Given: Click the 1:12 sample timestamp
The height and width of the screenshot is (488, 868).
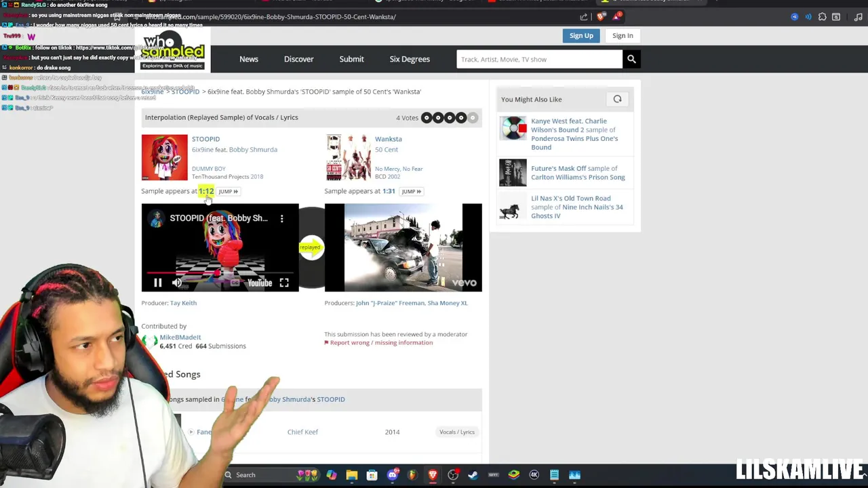Looking at the screenshot, I should pos(206,191).
